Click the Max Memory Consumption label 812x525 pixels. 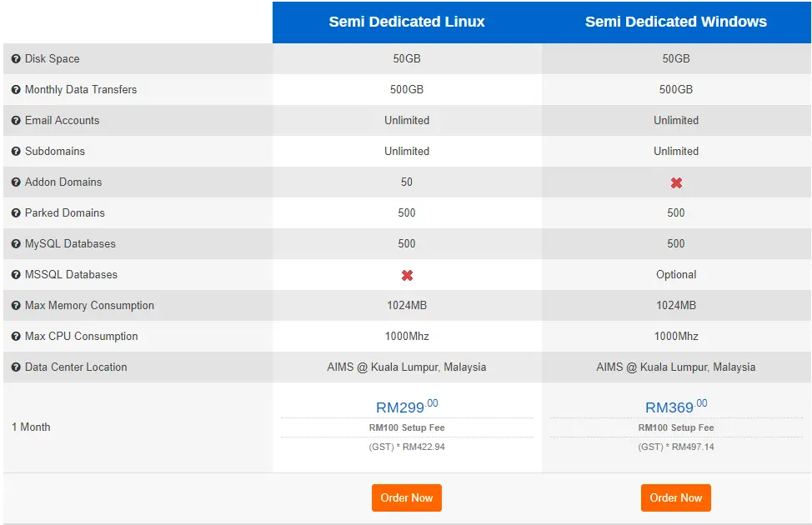89,306
